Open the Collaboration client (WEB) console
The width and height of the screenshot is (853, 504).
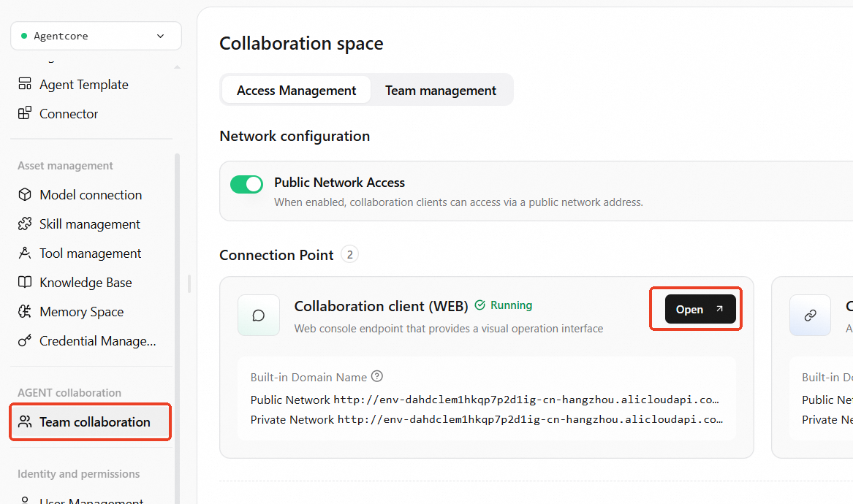pos(700,310)
